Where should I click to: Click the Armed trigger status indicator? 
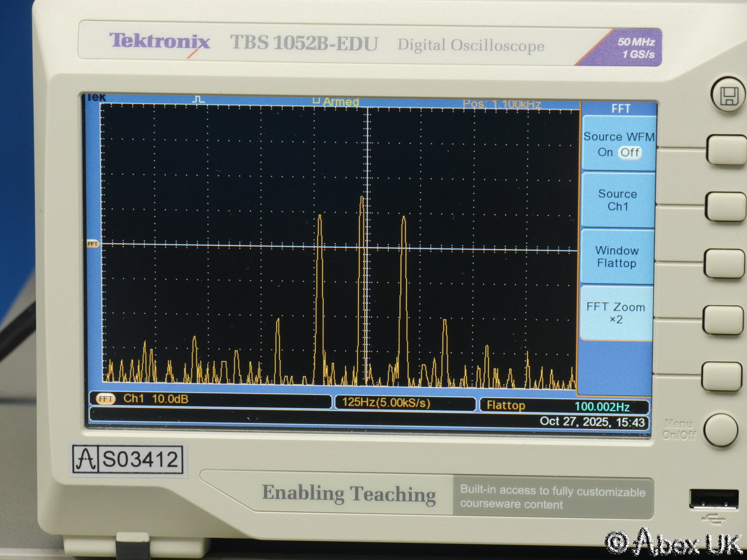336,101
